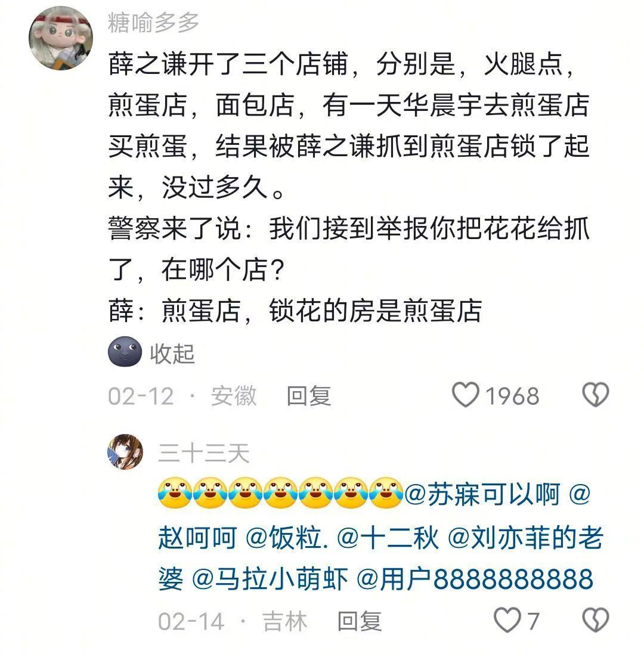The height and width of the screenshot is (654, 644).
Task: Tap broken heart on 三十三天 reply
Action: pyautogui.click(x=596, y=620)
